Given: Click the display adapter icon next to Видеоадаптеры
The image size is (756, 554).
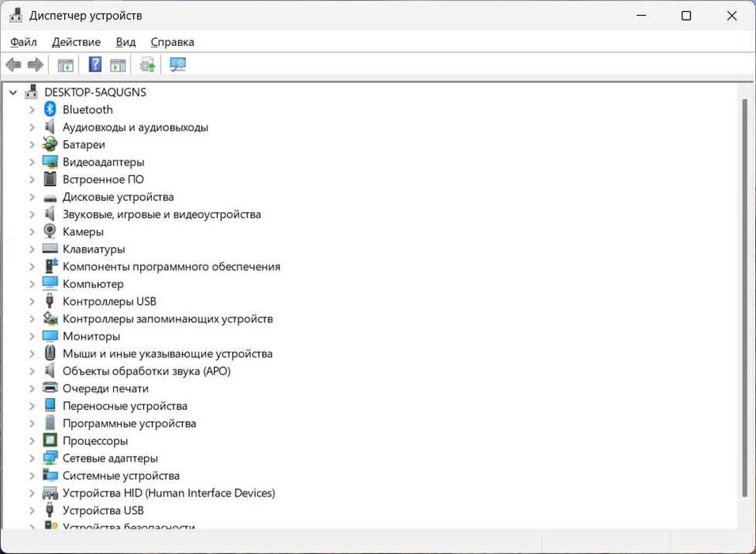Looking at the screenshot, I should 50,162.
